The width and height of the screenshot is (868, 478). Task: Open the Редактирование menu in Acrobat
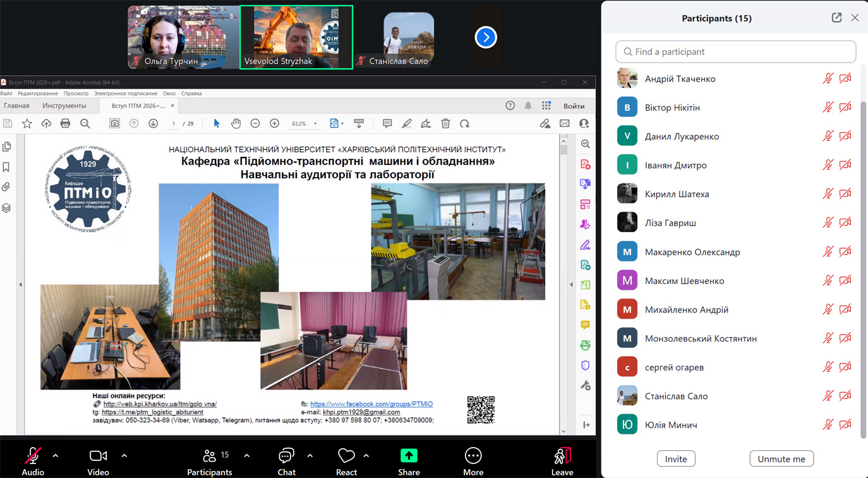38,93
